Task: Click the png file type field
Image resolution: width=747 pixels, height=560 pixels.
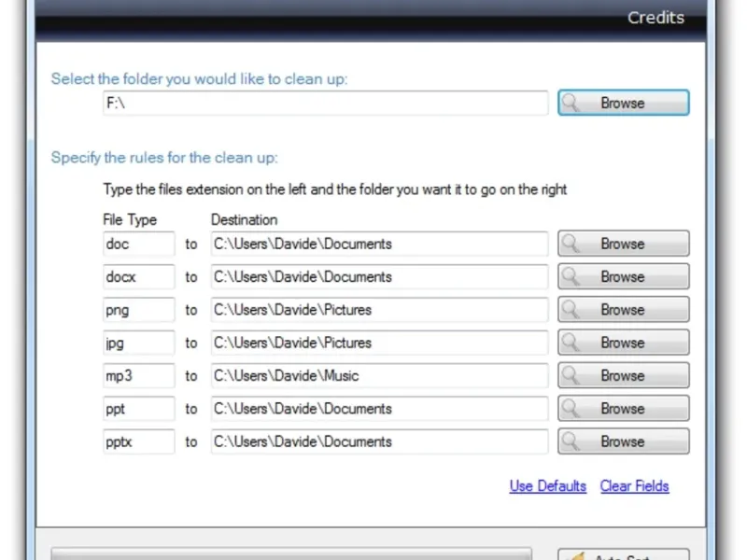Action: 138,310
